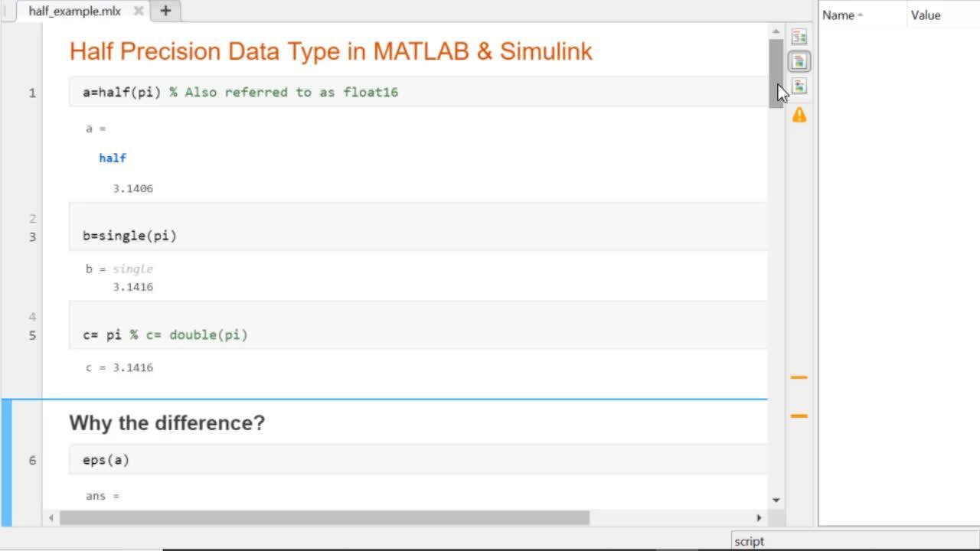Close the half_example.mlx tab
The image size is (980, 551).
click(138, 11)
